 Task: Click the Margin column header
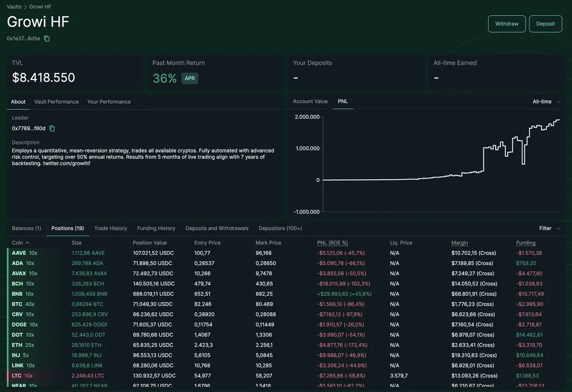coord(460,243)
